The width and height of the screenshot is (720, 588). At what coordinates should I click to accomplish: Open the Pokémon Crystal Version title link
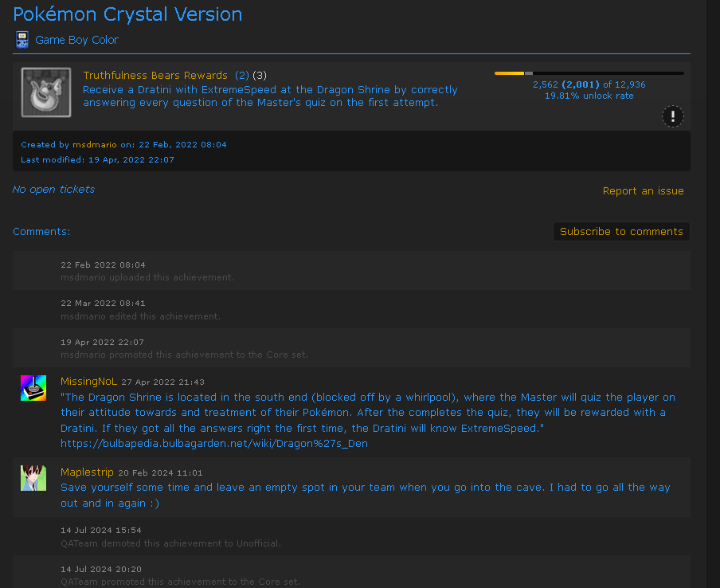(x=127, y=14)
